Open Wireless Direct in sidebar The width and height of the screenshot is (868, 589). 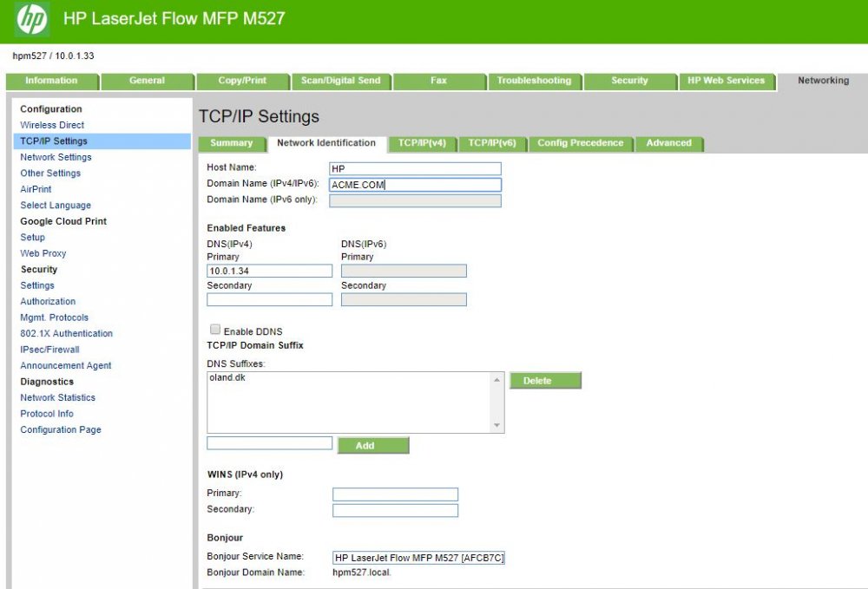tap(52, 125)
